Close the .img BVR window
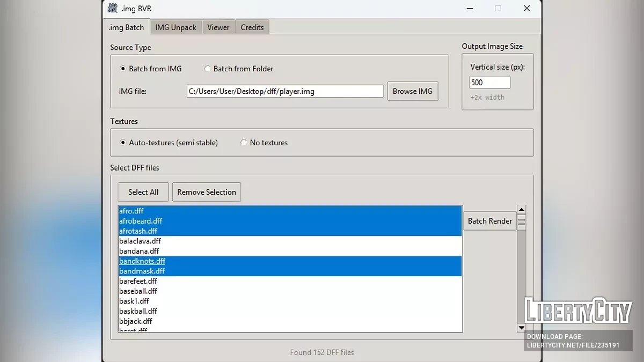 point(526,8)
